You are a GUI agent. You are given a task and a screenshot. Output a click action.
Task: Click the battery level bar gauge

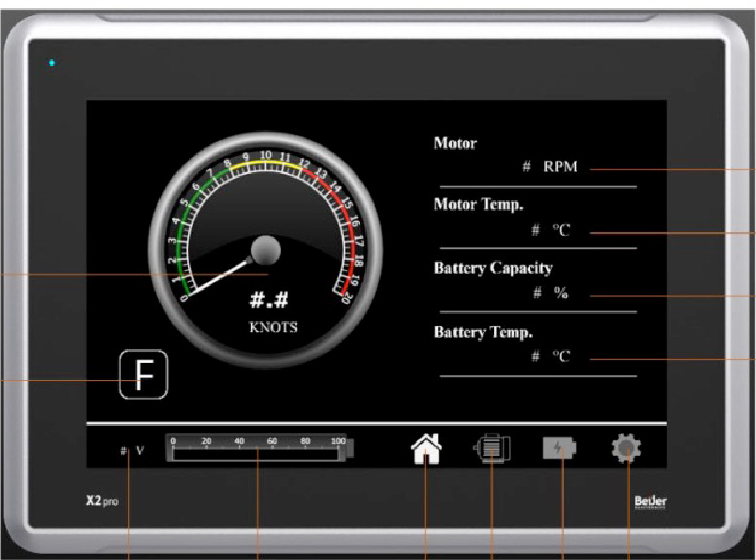coord(260,448)
